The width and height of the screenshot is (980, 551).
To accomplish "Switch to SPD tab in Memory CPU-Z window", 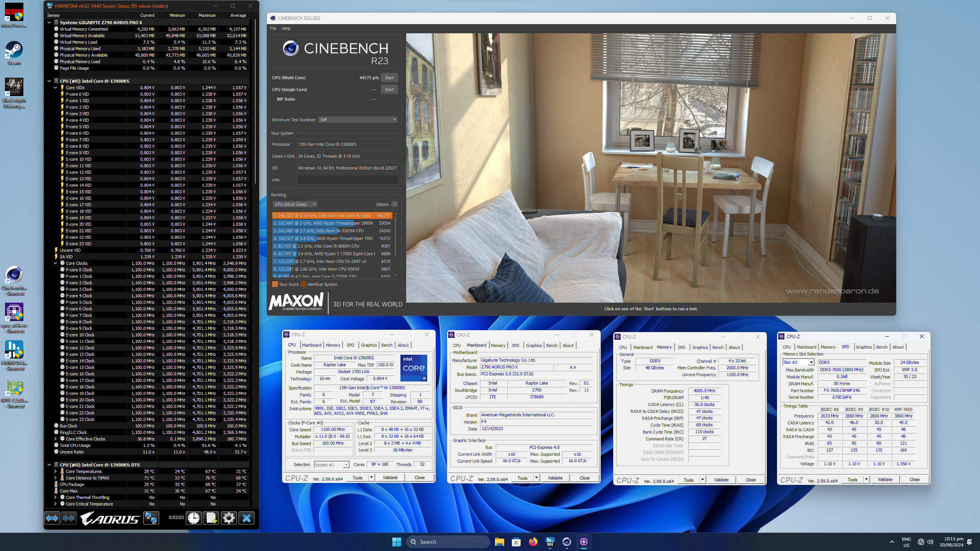I will click(681, 347).
